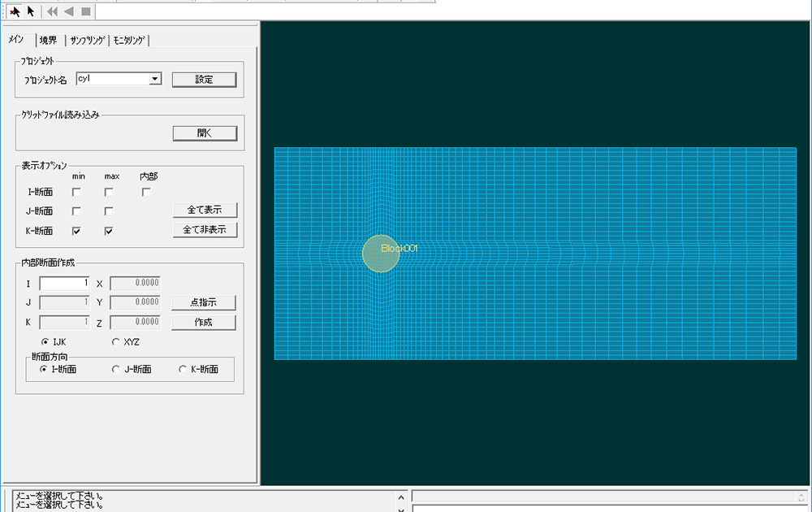Click the K index field

64,323
